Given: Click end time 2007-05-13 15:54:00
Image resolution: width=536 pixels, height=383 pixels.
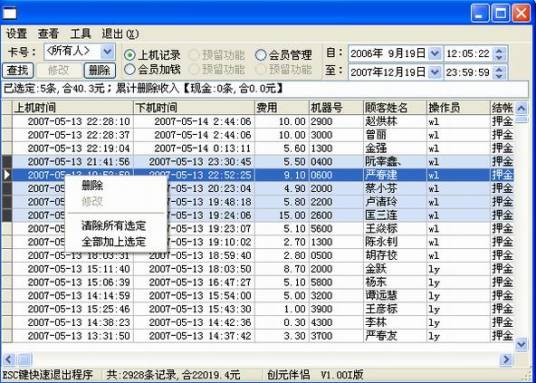Looking at the screenshot, I should (200, 296).
